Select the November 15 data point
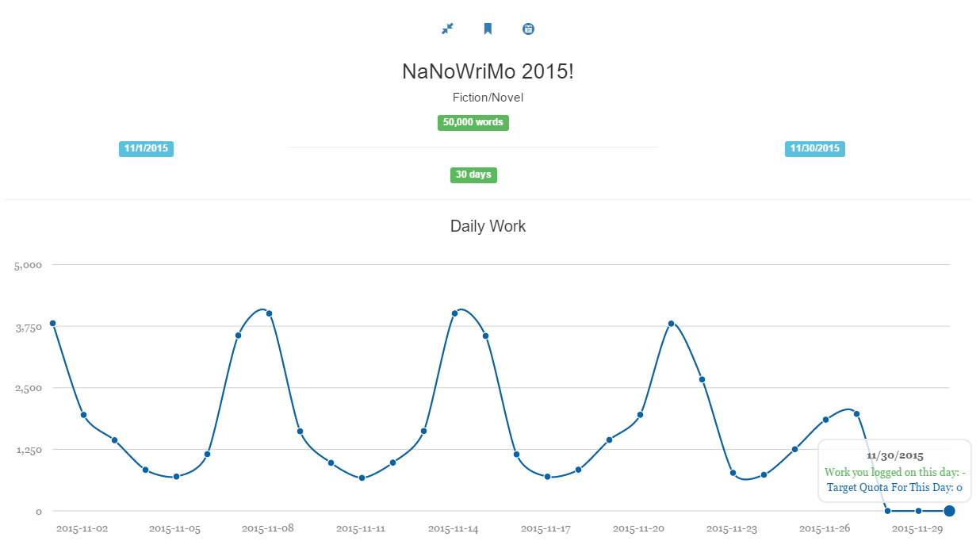 click(x=485, y=336)
